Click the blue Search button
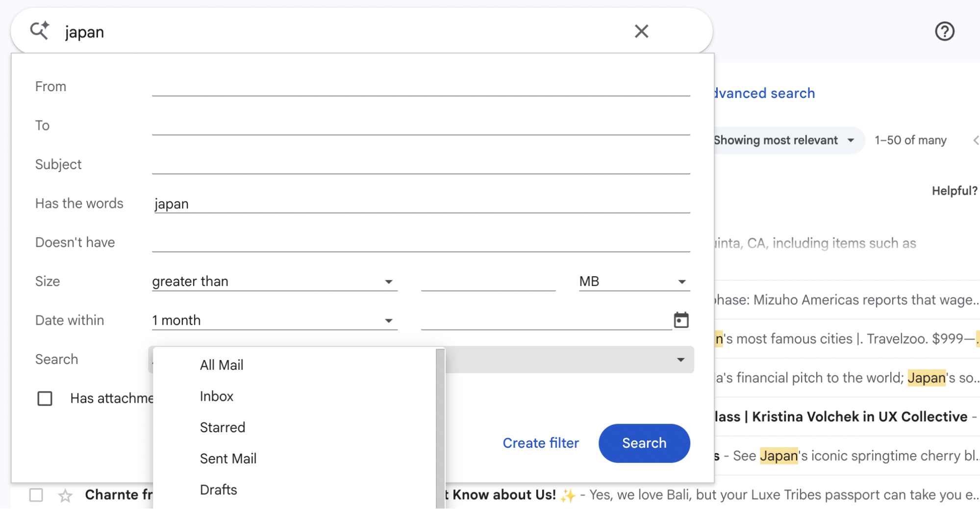This screenshot has width=980, height=509. (644, 443)
